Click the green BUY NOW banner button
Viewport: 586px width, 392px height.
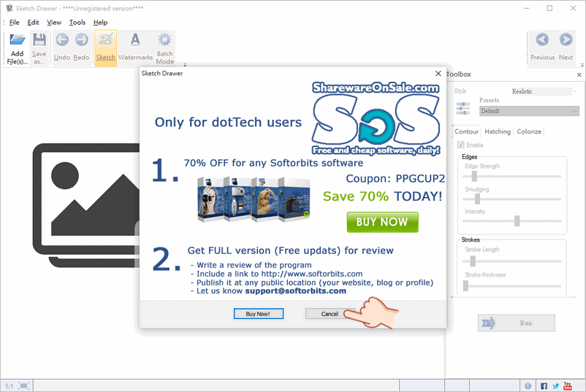(382, 222)
